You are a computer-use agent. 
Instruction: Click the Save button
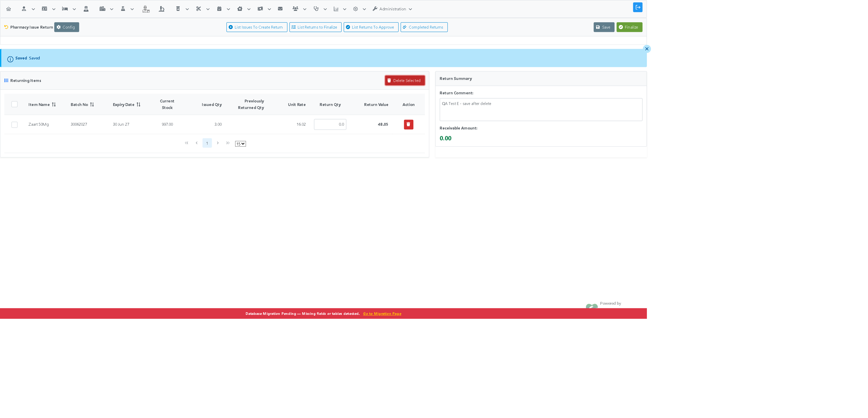pos(604,27)
